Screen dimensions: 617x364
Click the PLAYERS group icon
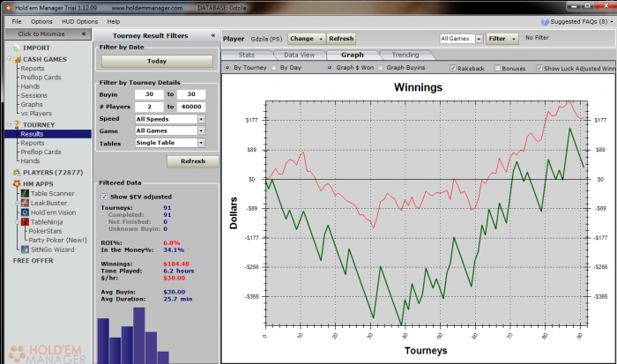[x=17, y=173]
